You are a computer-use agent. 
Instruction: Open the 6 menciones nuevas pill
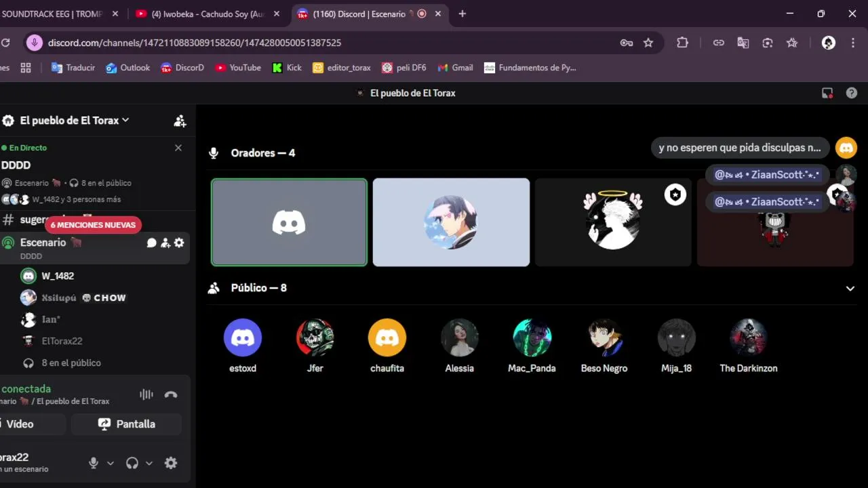[x=93, y=225]
